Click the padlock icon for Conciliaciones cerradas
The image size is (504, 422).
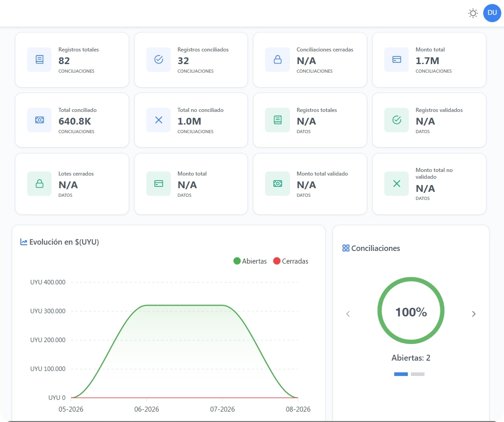coord(277,60)
